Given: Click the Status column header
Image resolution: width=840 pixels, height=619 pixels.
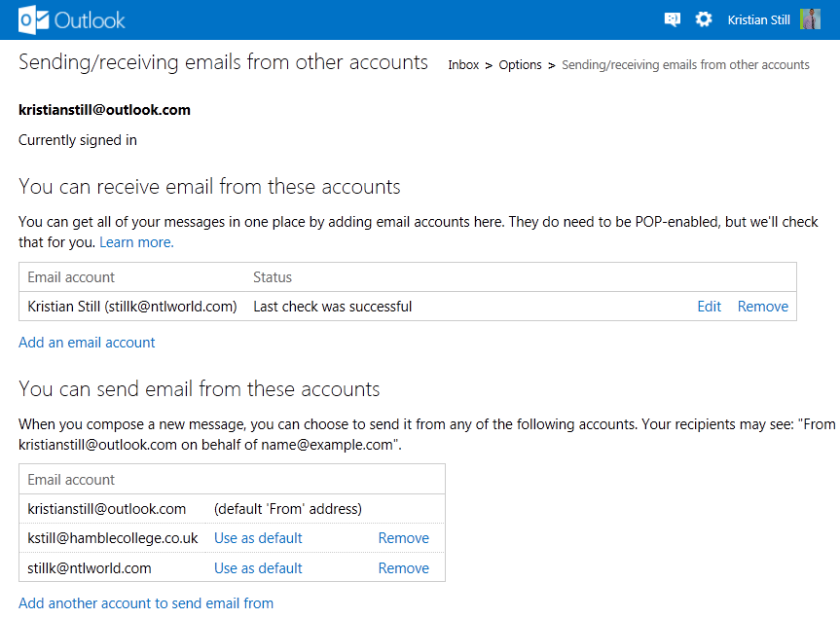Looking at the screenshot, I should (x=273, y=277).
